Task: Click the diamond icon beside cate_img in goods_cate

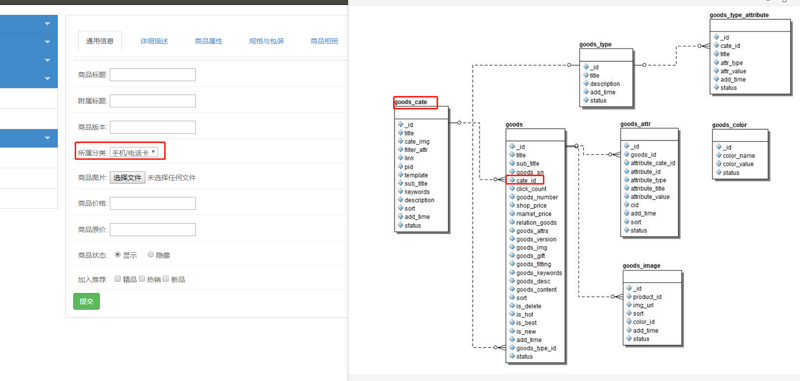Action: tap(400, 141)
